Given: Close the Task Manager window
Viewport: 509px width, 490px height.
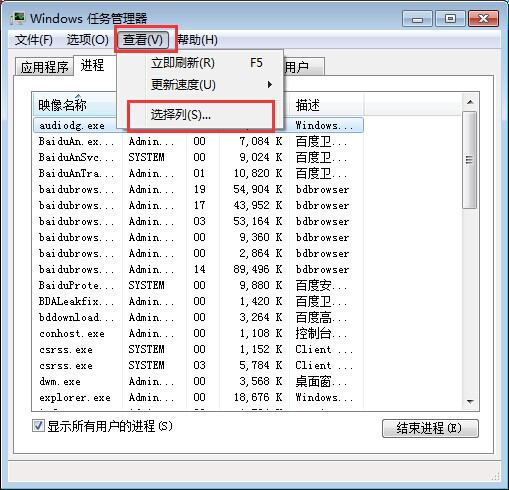Looking at the screenshot, I should (483, 19).
